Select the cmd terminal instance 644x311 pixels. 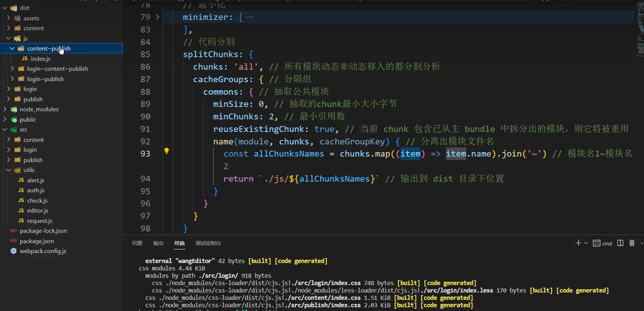pos(603,243)
